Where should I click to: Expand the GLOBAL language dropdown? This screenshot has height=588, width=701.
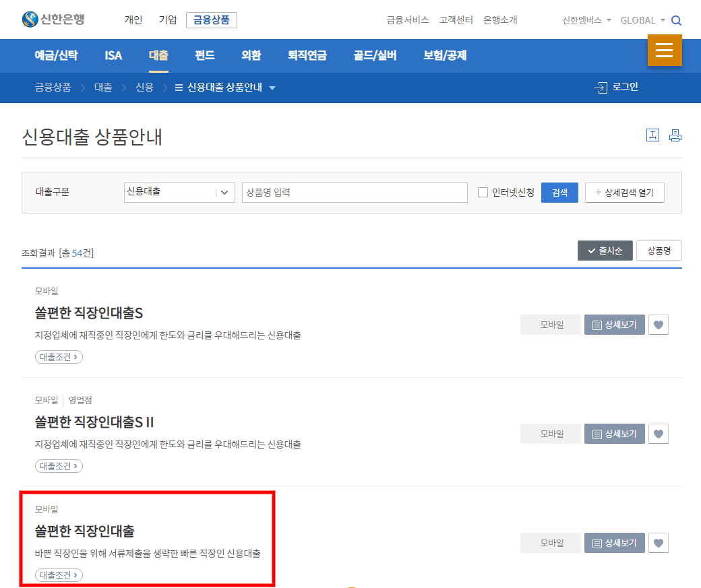[643, 21]
